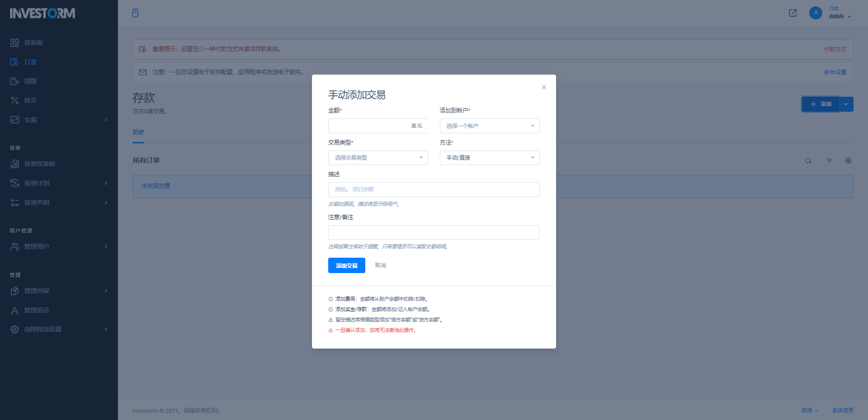Click the settings gear icon in orders section

[x=848, y=160]
